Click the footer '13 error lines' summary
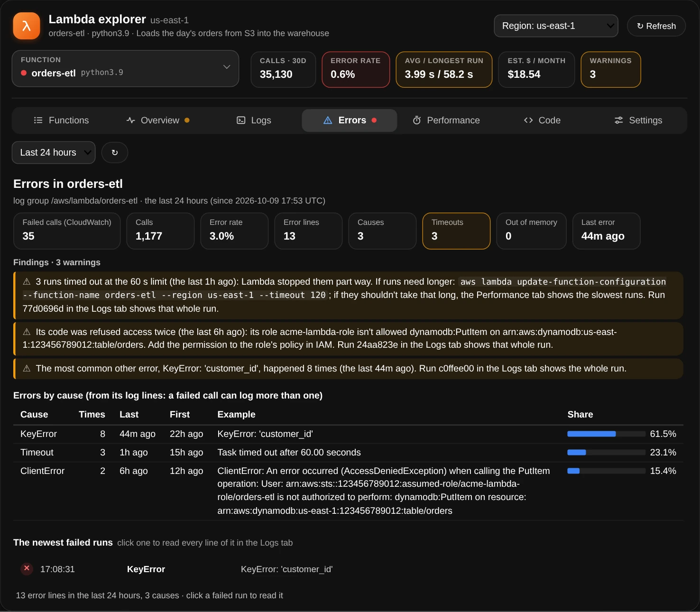The image size is (700, 612). [149, 595]
